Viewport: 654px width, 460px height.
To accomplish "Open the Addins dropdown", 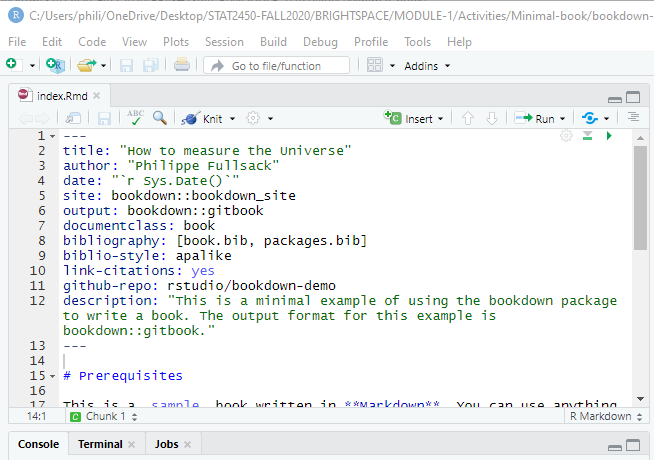I will tap(427, 66).
